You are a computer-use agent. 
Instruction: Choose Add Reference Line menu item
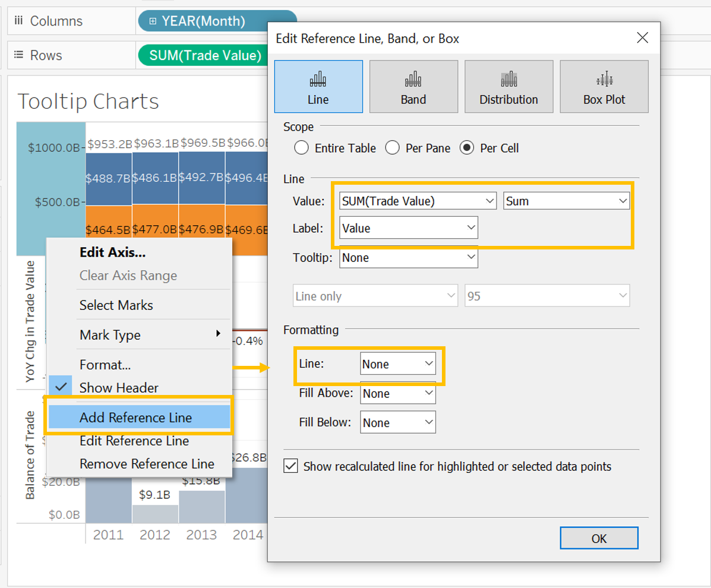click(x=135, y=418)
